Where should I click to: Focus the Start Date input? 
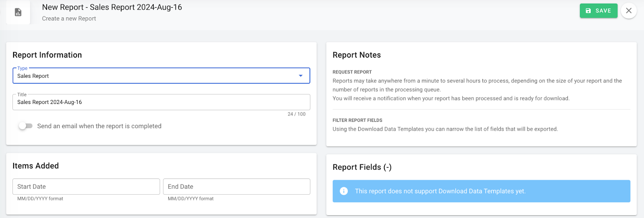click(x=86, y=187)
